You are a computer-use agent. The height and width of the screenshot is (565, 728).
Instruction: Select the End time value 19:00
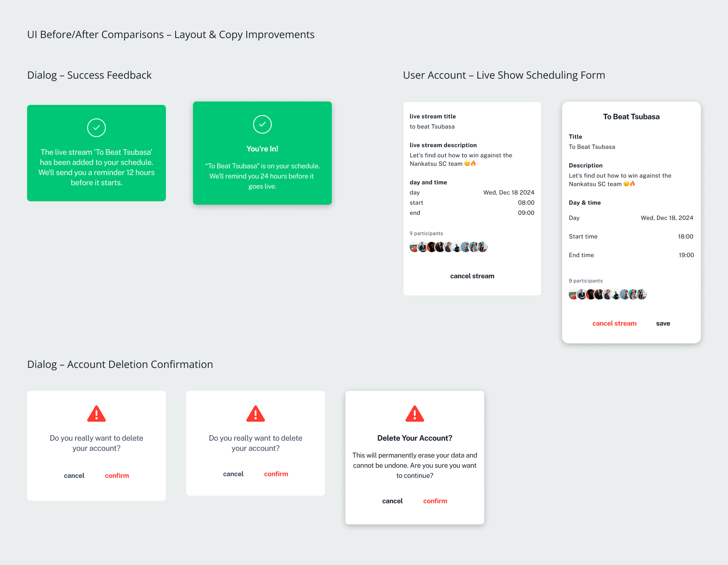(686, 255)
